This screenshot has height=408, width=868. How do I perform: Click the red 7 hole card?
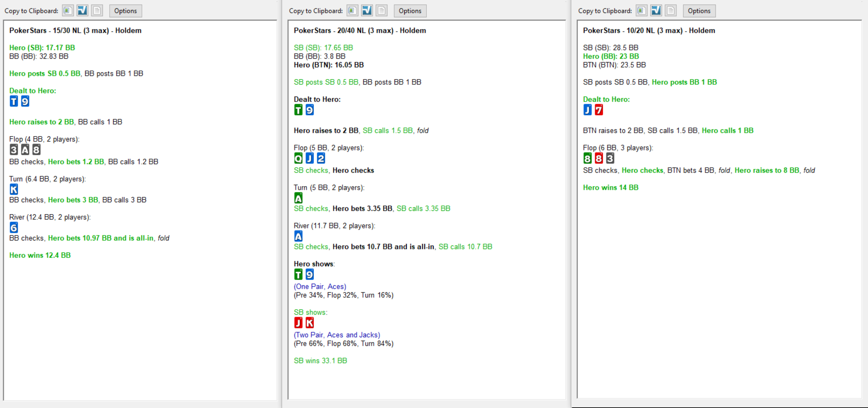click(598, 110)
